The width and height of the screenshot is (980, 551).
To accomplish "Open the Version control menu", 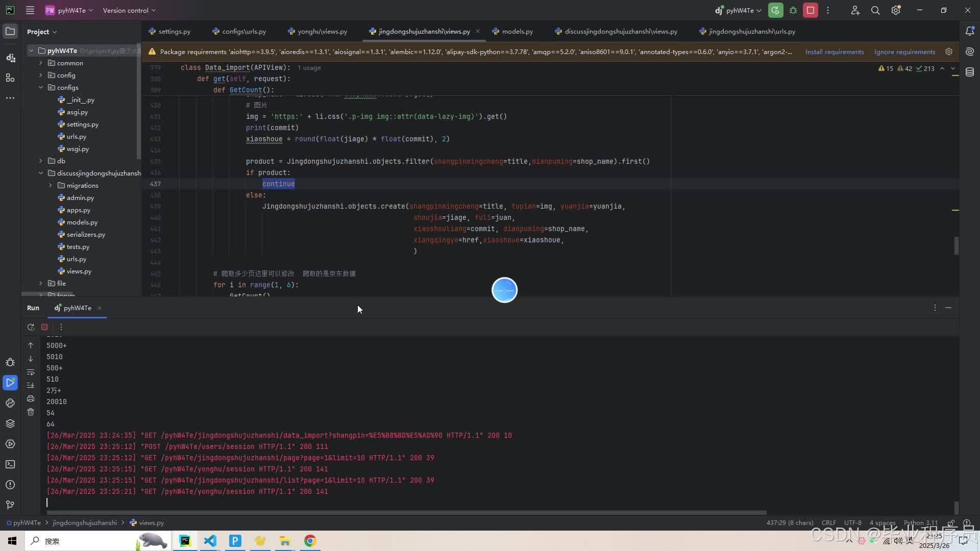I will point(129,10).
